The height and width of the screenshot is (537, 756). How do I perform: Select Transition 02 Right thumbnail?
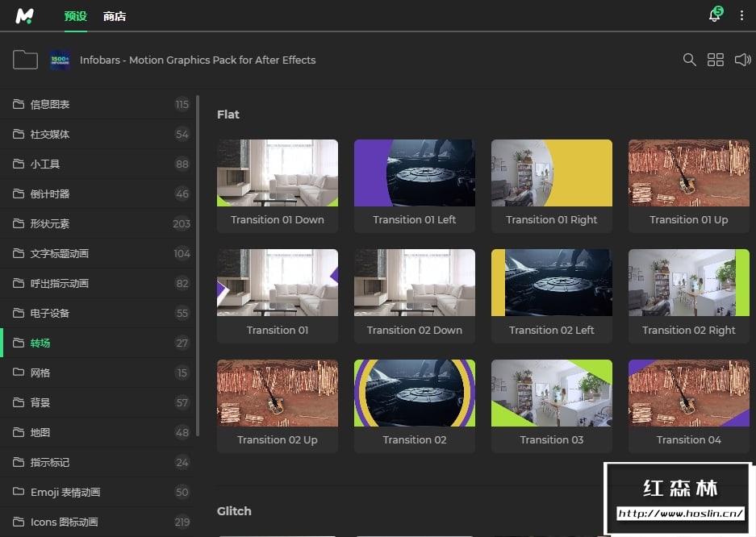[x=688, y=283]
